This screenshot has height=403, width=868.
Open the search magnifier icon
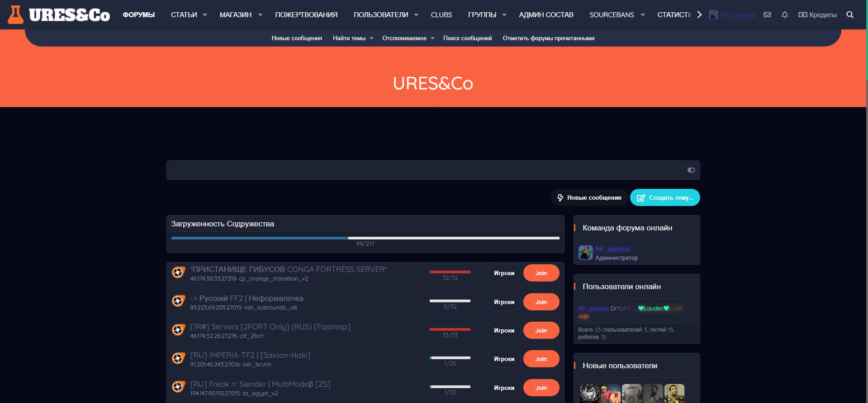[x=850, y=15]
